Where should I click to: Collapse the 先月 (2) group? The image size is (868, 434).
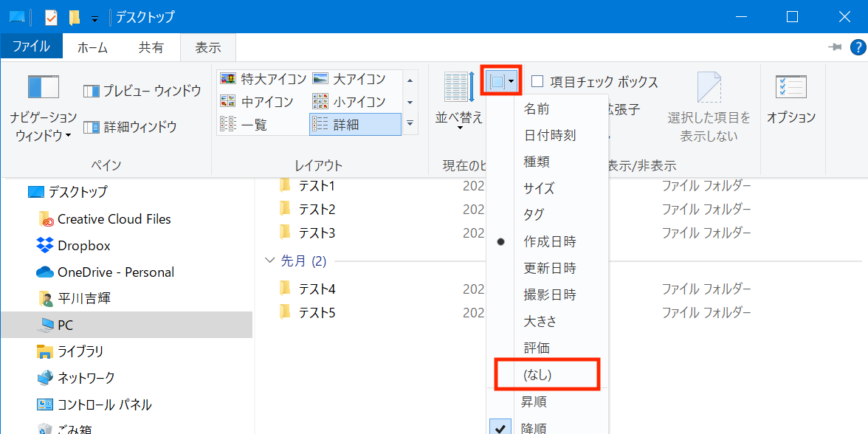[x=270, y=261]
